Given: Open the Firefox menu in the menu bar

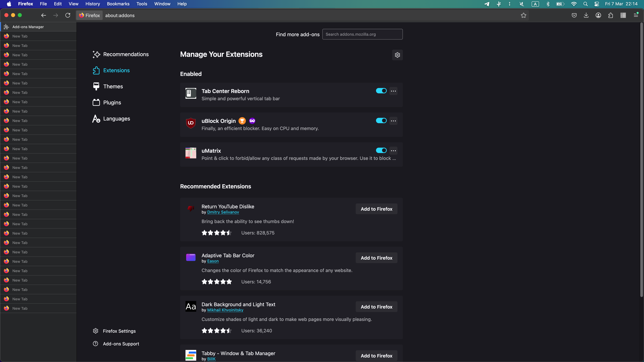Looking at the screenshot, I should pyautogui.click(x=25, y=4).
